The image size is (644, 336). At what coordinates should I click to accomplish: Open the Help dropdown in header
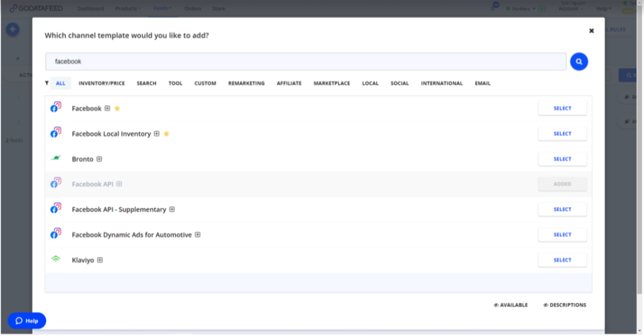[x=604, y=9]
